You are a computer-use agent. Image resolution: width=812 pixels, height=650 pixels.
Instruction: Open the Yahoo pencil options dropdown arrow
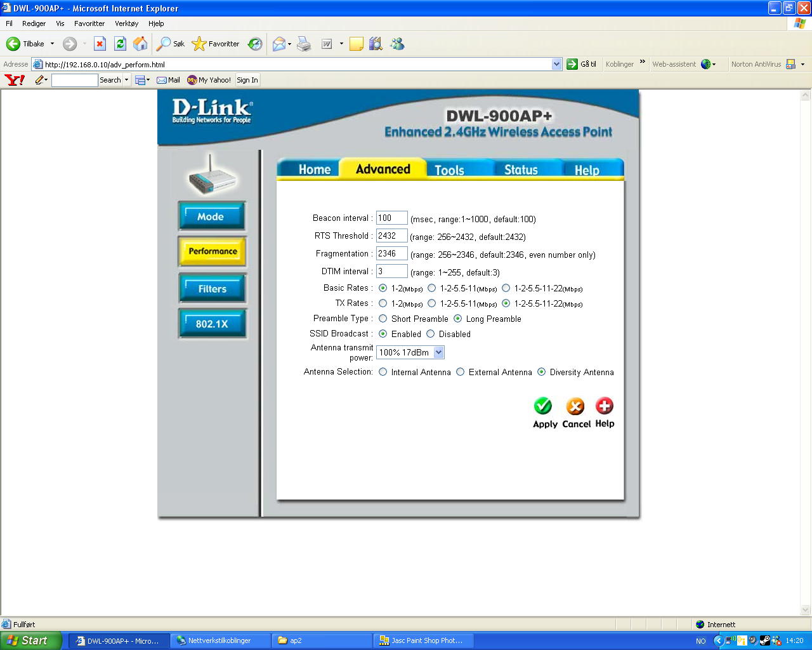pos(46,80)
